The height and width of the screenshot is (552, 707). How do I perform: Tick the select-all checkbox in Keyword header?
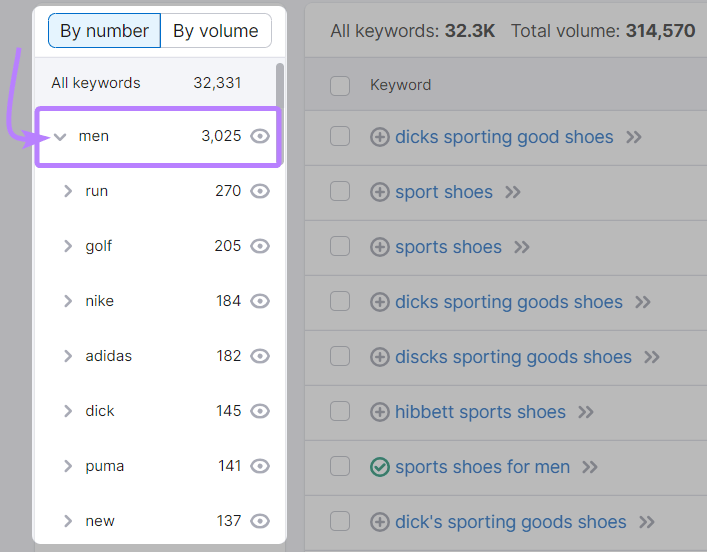340,85
